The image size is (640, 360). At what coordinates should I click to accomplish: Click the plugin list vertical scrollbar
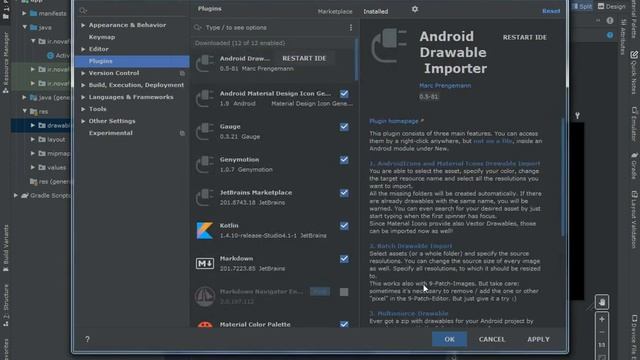tap(356, 60)
